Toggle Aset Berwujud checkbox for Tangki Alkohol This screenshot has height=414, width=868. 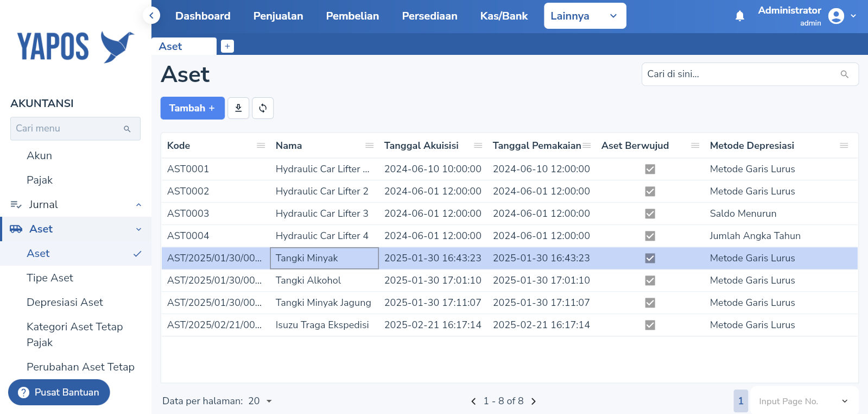650,280
